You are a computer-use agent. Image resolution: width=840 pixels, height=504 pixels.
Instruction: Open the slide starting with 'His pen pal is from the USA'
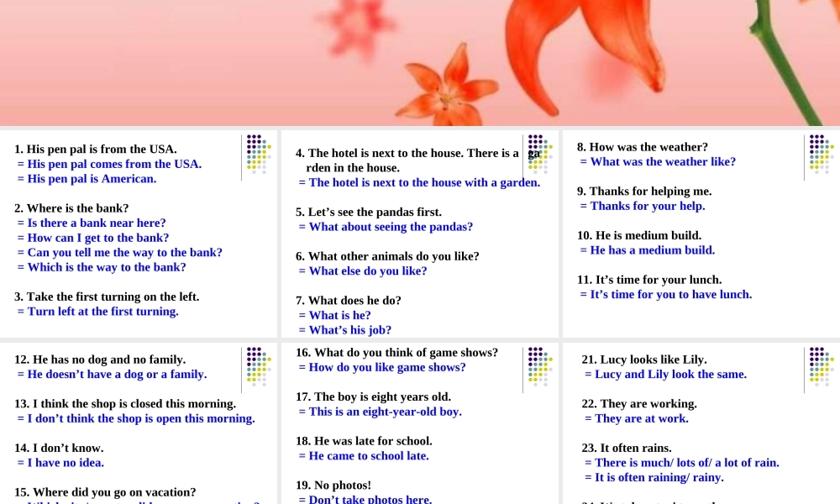[139, 234]
